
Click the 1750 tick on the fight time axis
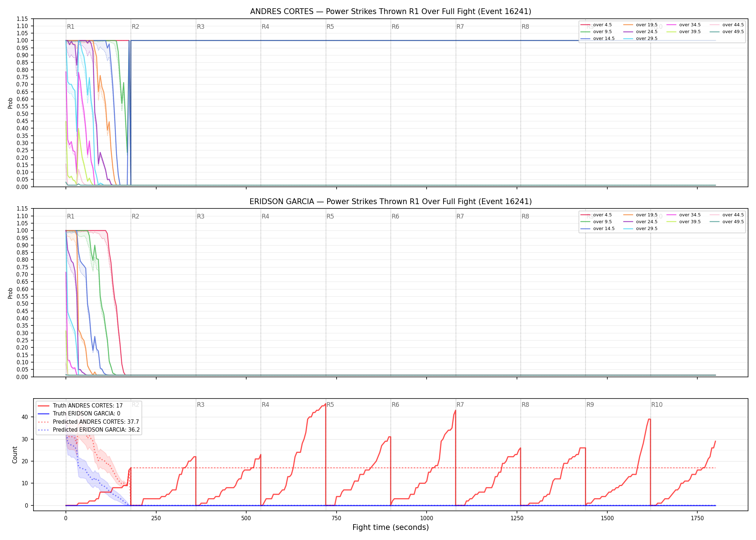(697, 518)
